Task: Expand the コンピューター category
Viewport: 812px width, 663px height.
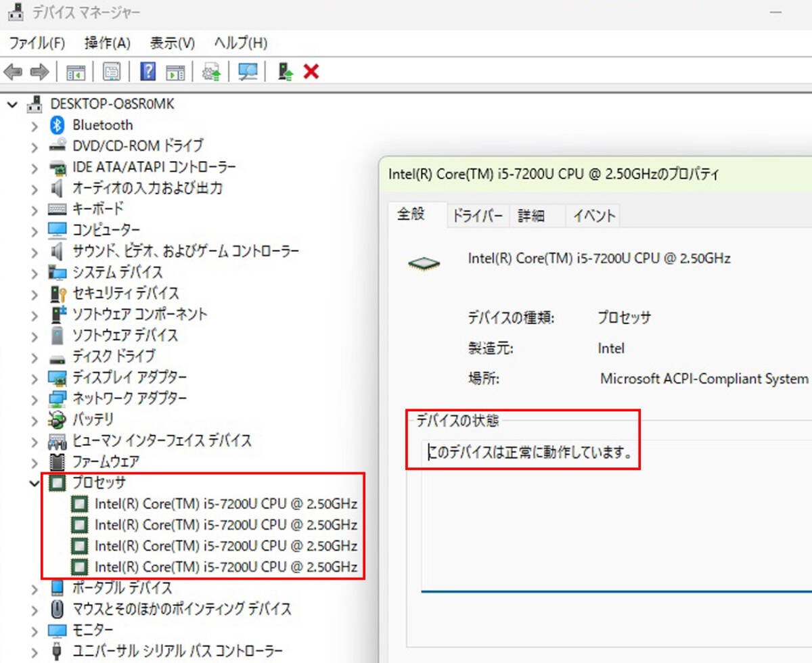Action: coord(35,230)
